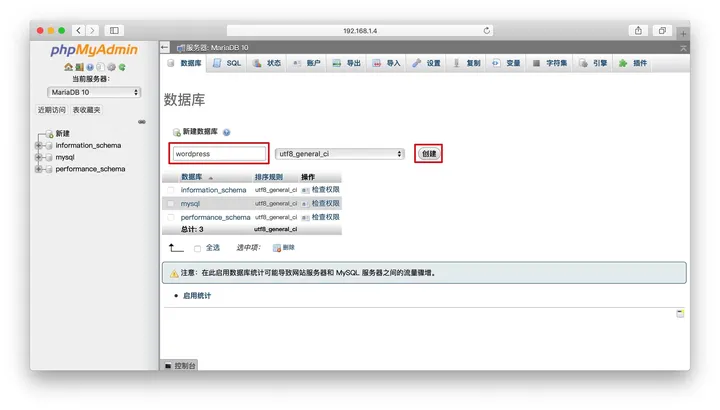Check the information_schema row checkbox
This screenshot has width=720, height=410.
(x=171, y=190)
